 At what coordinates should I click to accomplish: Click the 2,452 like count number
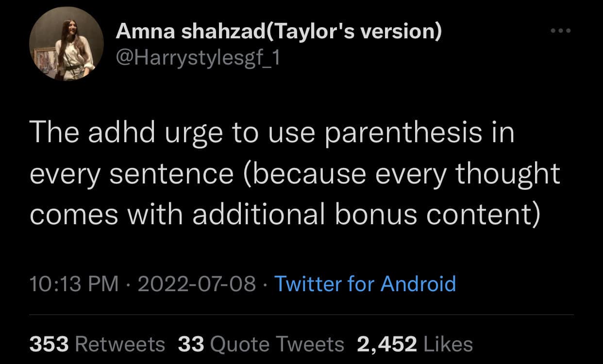pos(387,344)
